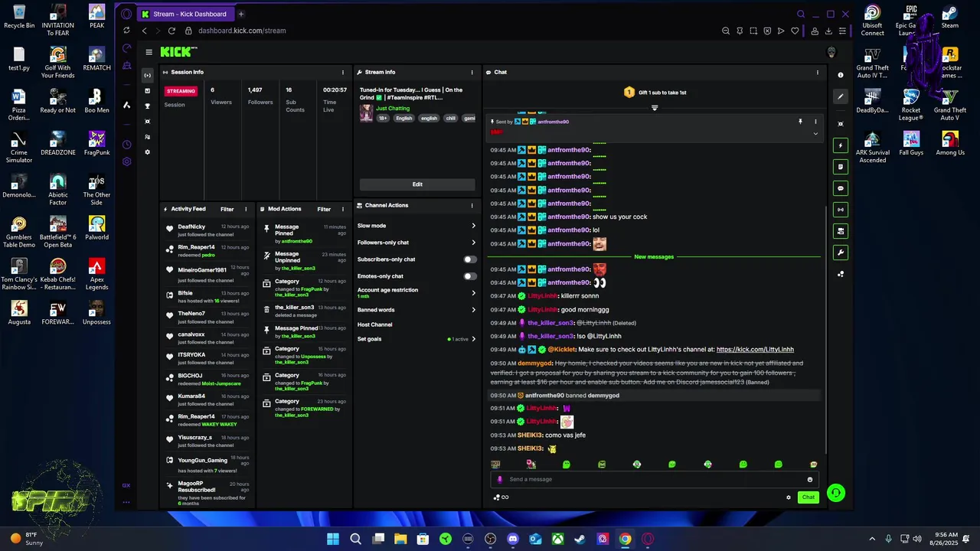Image resolution: width=980 pixels, height=551 pixels.
Task: Open Stream Info three-dot menu
Action: [x=471, y=72]
